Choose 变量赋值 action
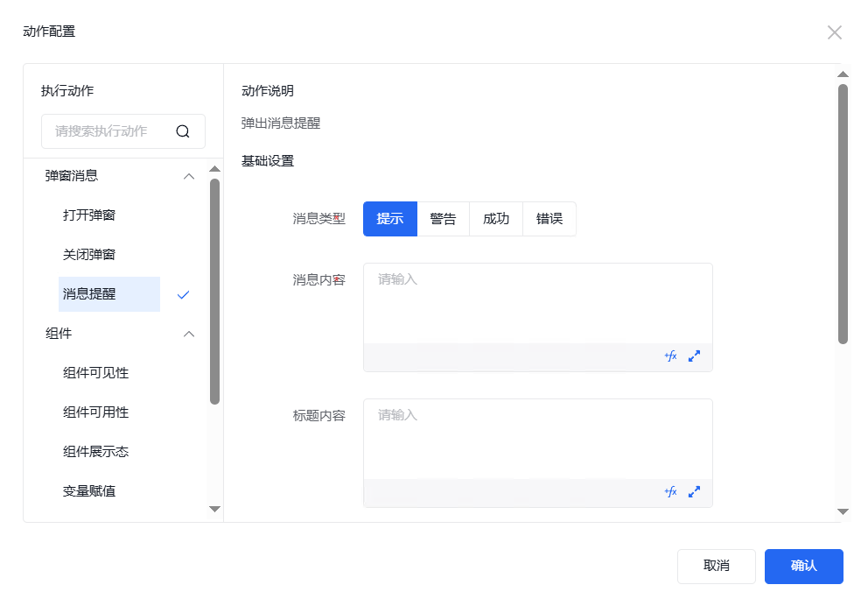Image resolution: width=868 pixels, height=606 pixels. coord(89,491)
